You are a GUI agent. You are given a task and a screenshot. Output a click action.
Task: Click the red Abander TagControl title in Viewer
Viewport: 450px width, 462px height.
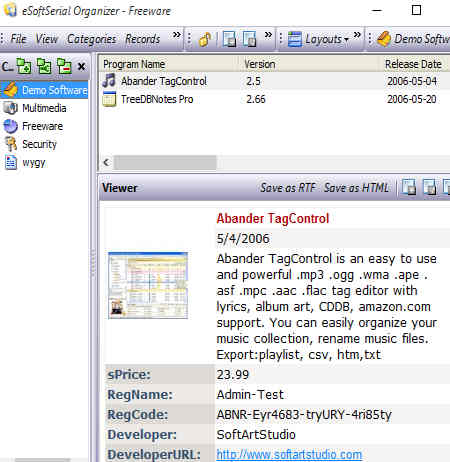tap(273, 219)
